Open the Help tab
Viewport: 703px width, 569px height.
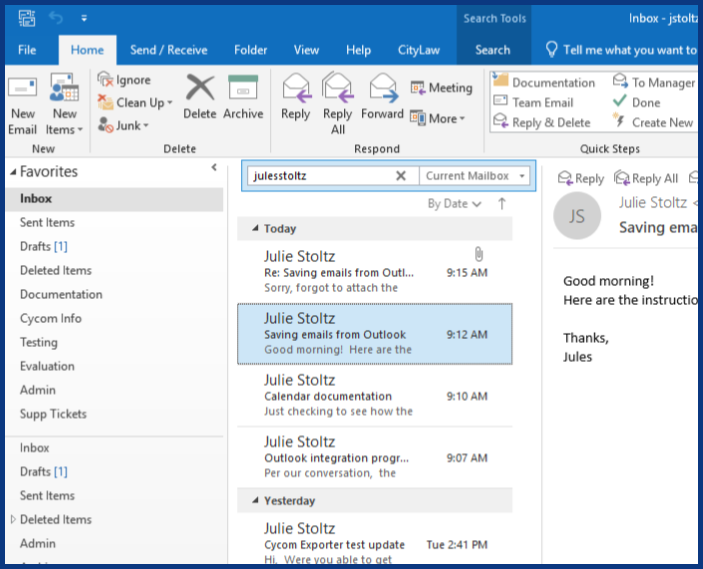point(358,50)
